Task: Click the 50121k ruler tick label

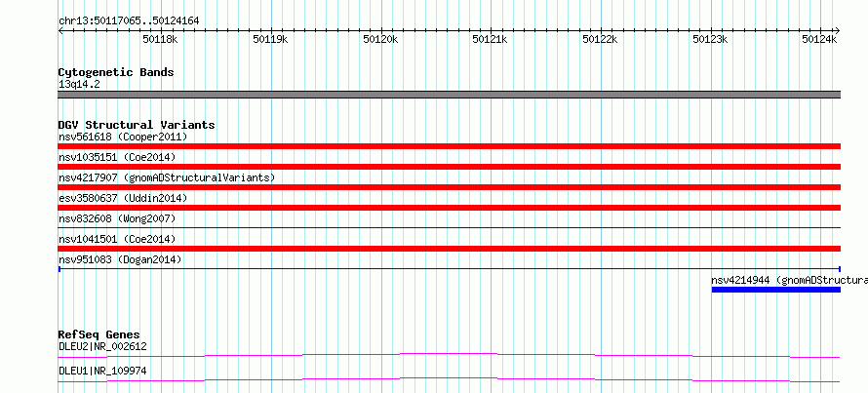Action: [x=490, y=39]
